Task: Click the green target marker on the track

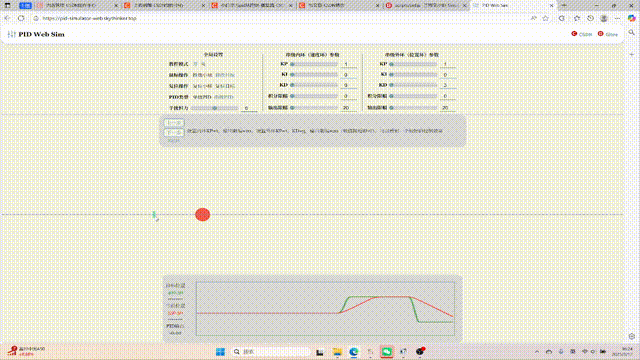Action: point(154,214)
